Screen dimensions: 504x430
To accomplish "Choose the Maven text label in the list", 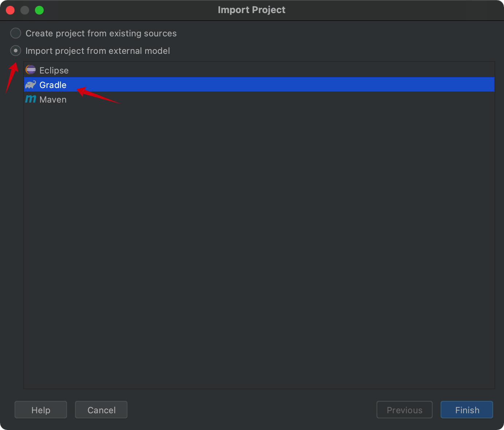I will click(x=53, y=99).
